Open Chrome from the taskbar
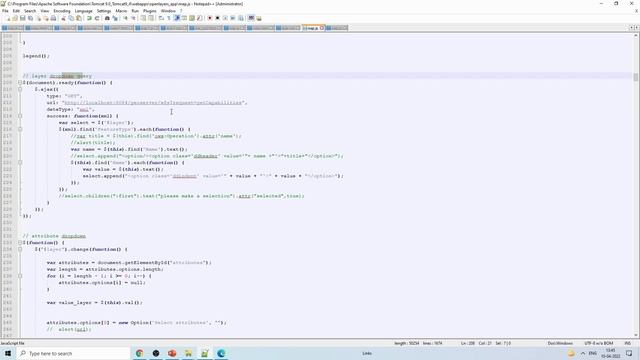This screenshot has width=640, height=360. (140, 353)
